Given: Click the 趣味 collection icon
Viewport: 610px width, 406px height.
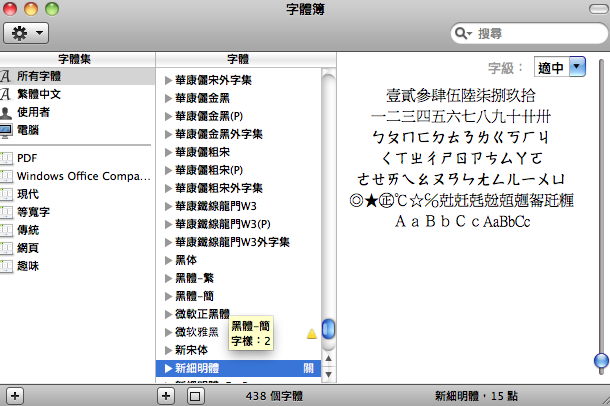Looking at the screenshot, I should point(6,266).
